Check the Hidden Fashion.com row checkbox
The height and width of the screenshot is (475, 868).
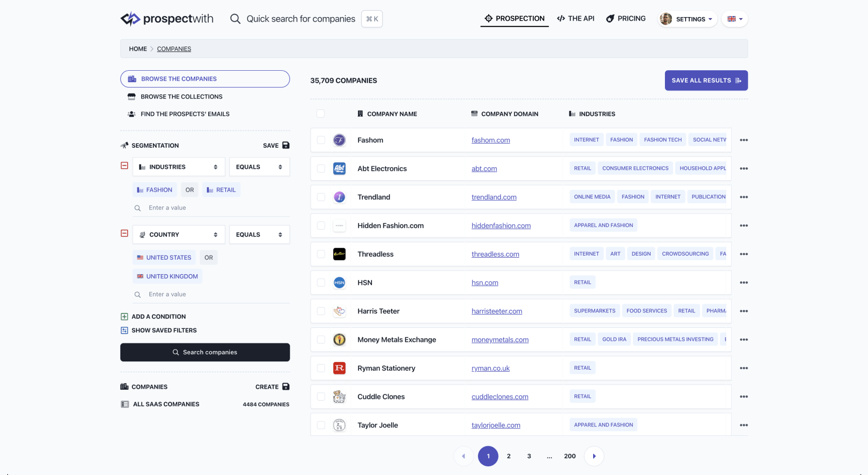[321, 226]
